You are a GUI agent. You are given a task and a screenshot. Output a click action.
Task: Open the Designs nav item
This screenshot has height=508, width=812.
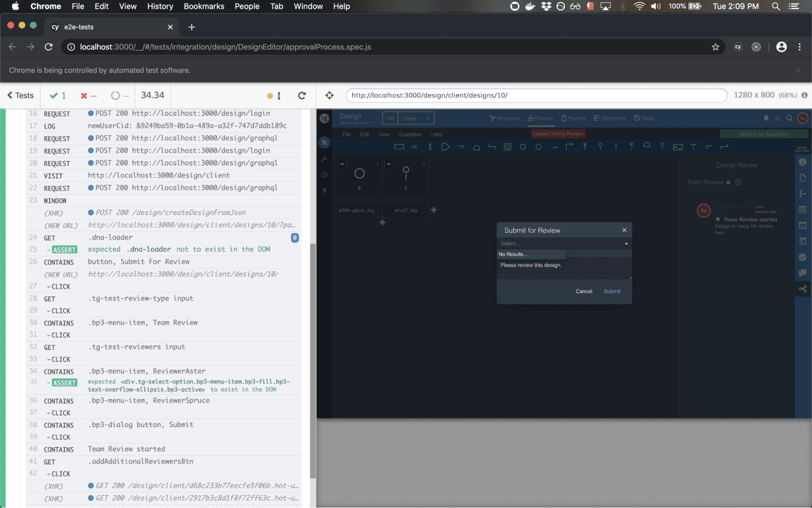tap(540, 118)
